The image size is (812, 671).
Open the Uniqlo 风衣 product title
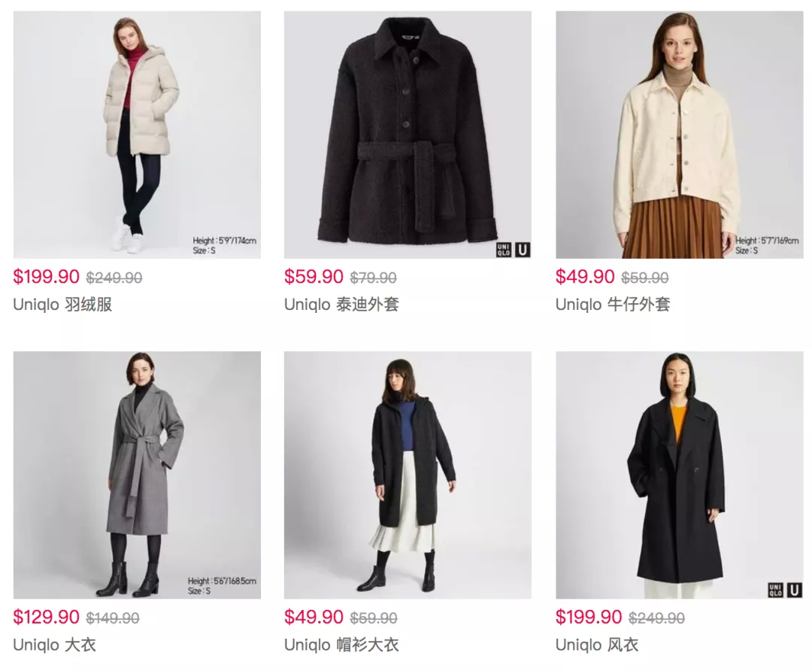coord(597,645)
